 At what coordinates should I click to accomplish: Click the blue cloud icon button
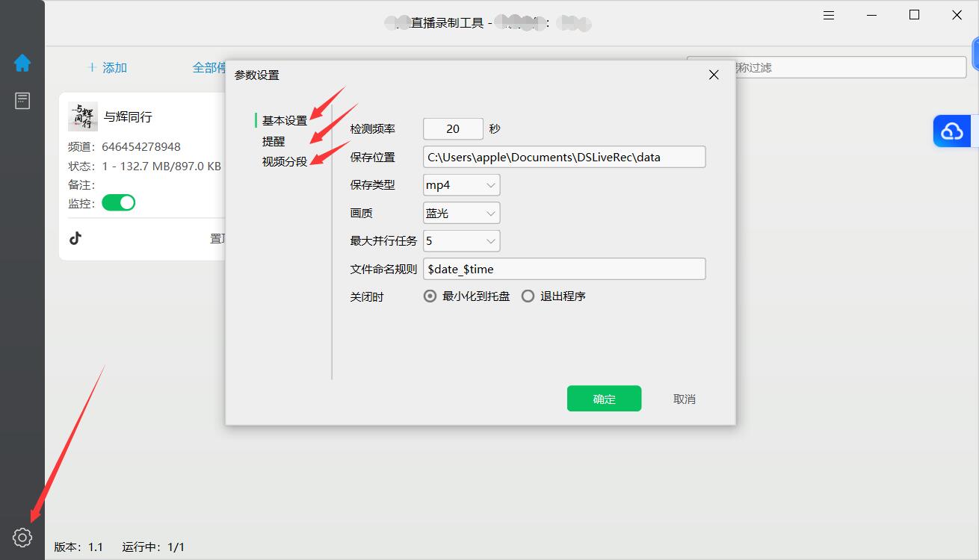[x=951, y=131]
